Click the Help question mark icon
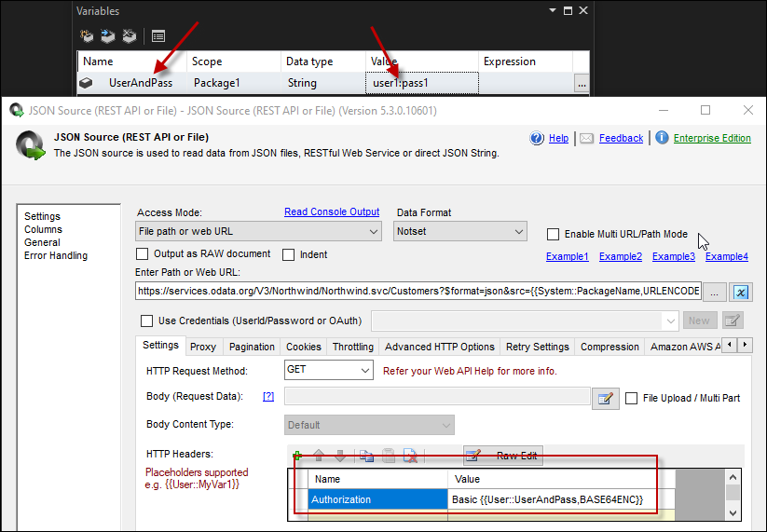767x532 pixels. pos(537,138)
